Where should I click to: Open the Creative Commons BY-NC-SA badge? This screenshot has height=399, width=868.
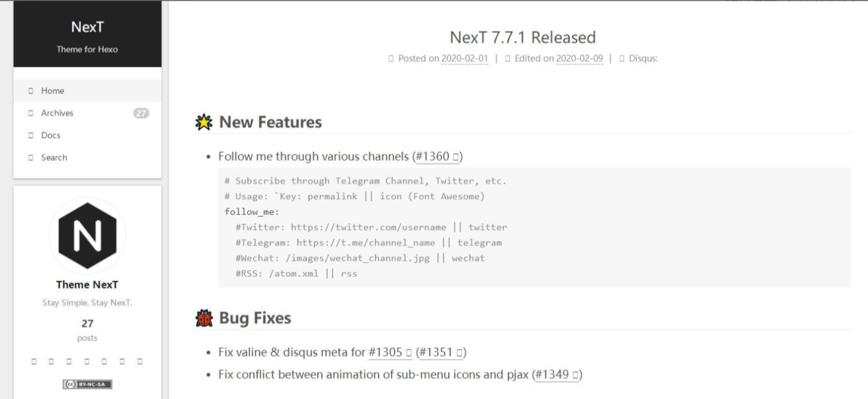[x=87, y=384]
